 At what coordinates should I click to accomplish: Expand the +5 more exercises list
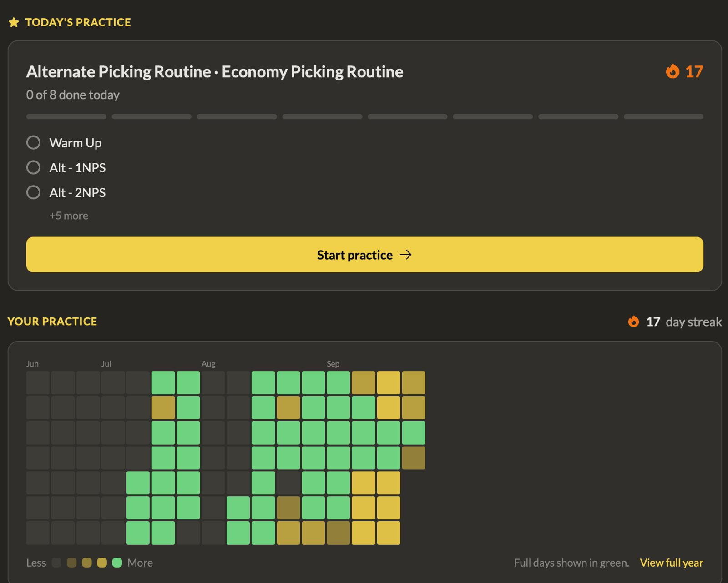pyautogui.click(x=69, y=216)
